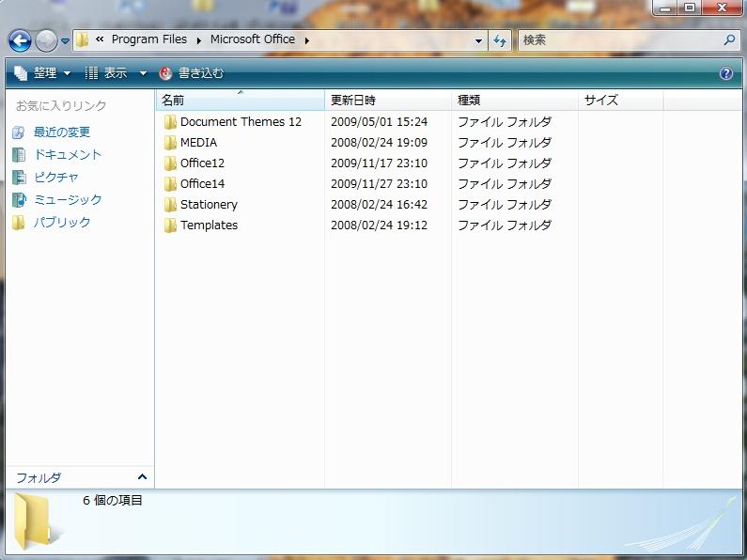
Task: Click into the 検索 search box
Action: click(x=619, y=40)
